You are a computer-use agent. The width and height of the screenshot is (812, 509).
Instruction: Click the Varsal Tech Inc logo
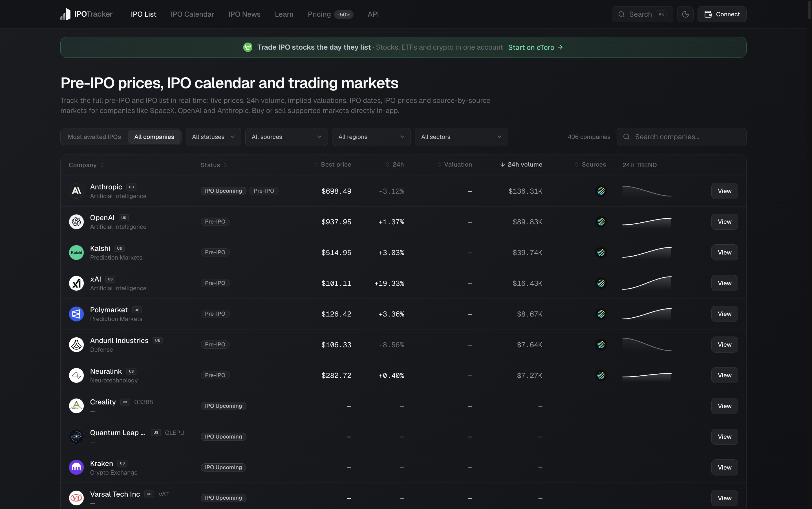pyautogui.click(x=76, y=498)
